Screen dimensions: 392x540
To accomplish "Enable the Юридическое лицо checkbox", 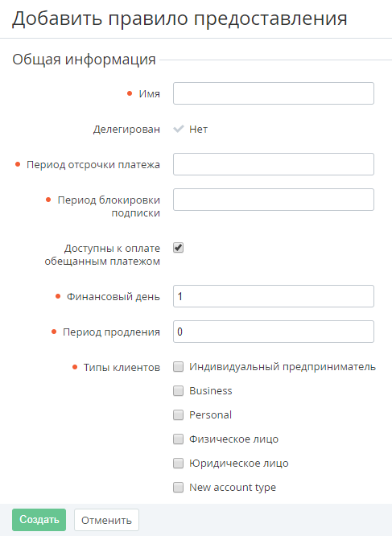I will coord(178,464).
